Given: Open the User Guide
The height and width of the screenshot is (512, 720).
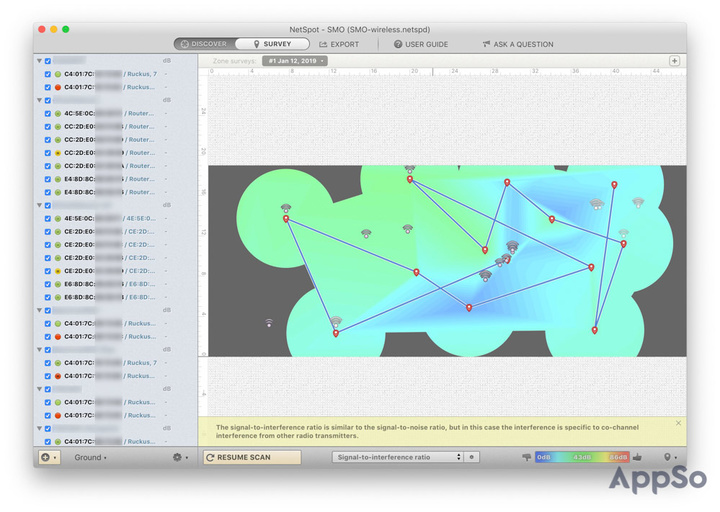Looking at the screenshot, I should coord(421,45).
